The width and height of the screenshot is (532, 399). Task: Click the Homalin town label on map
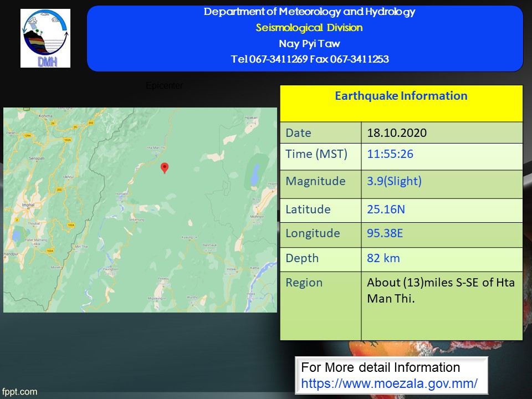[121, 194]
